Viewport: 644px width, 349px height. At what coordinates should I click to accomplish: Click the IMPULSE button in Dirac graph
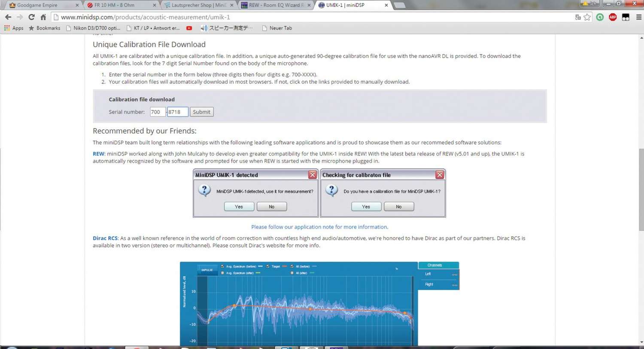tap(207, 270)
